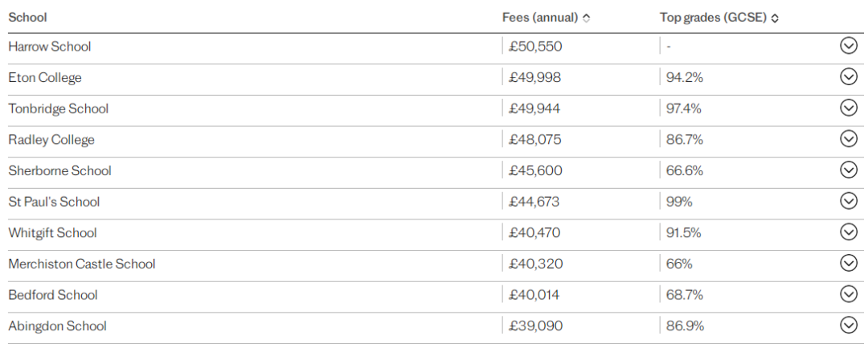Image resolution: width=868 pixels, height=344 pixels.
Task: Expand Abingdon School row chevron icon
Action: coord(849,326)
